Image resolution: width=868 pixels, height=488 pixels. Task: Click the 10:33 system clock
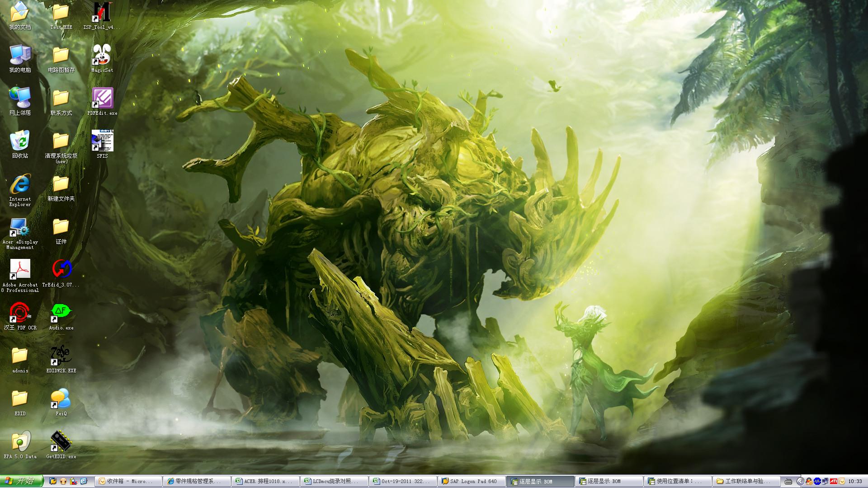tap(855, 482)
